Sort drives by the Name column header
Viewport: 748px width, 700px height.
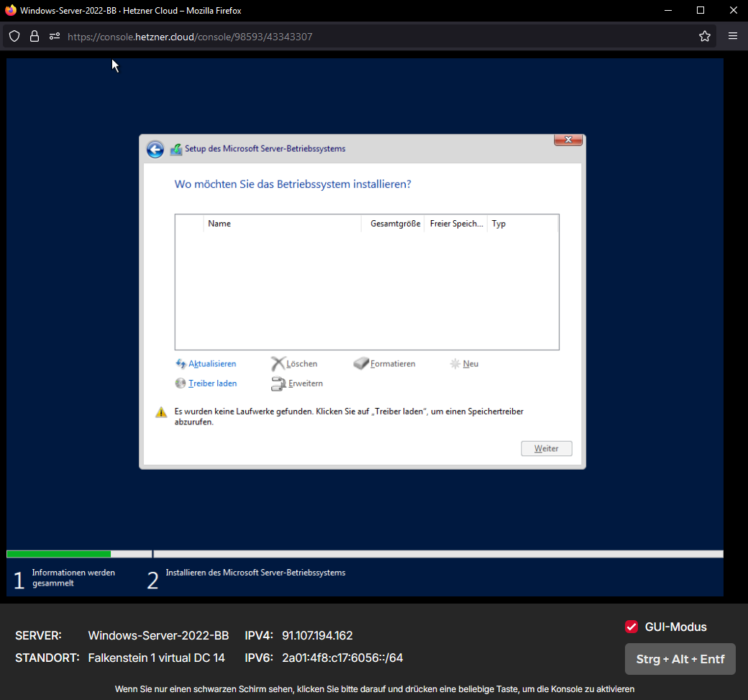coord(219,223)
